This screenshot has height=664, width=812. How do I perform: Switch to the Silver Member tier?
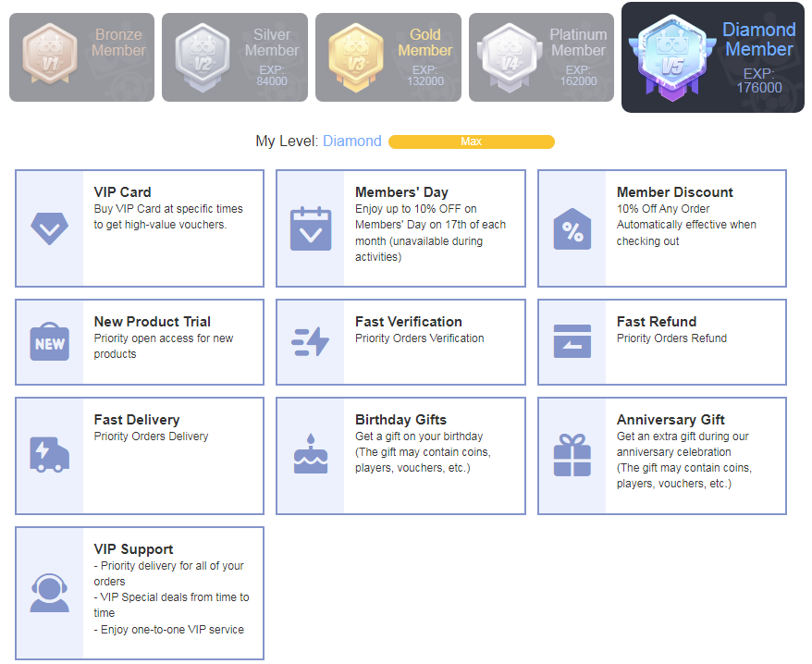click(234, 56)
